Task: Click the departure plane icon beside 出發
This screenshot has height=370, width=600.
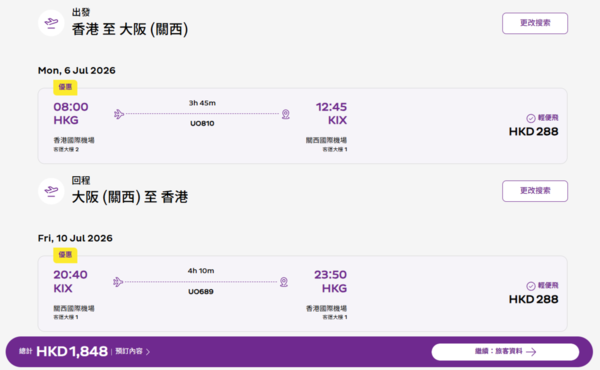Action: pos(51,23)
